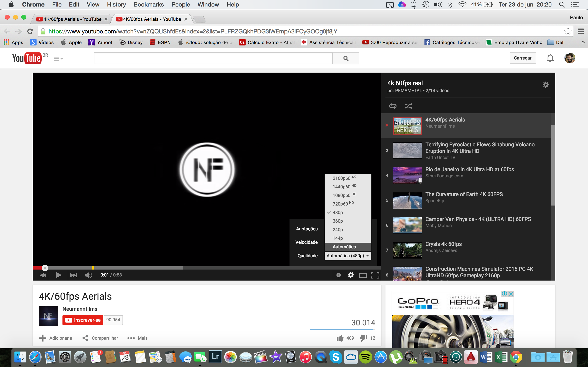Click the Carregar upload button

click(x=522, y=58)
